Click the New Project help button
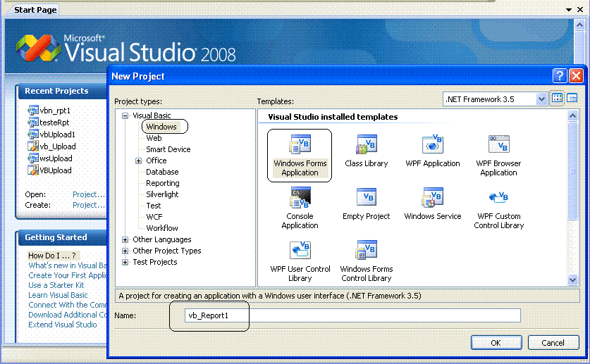590x364 pixels. click(x=560, y=76)
